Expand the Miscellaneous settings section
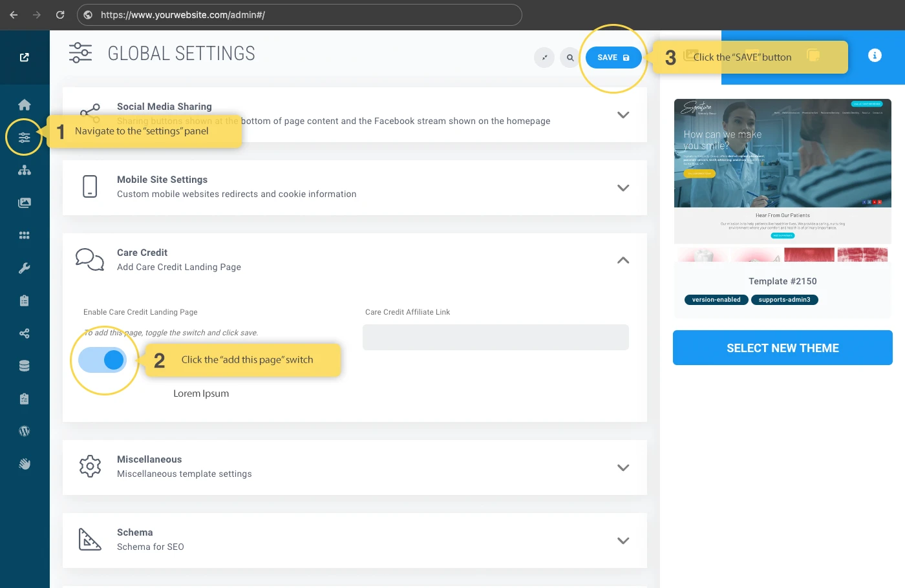Screen dimensions: 905x588 (623, 468)
